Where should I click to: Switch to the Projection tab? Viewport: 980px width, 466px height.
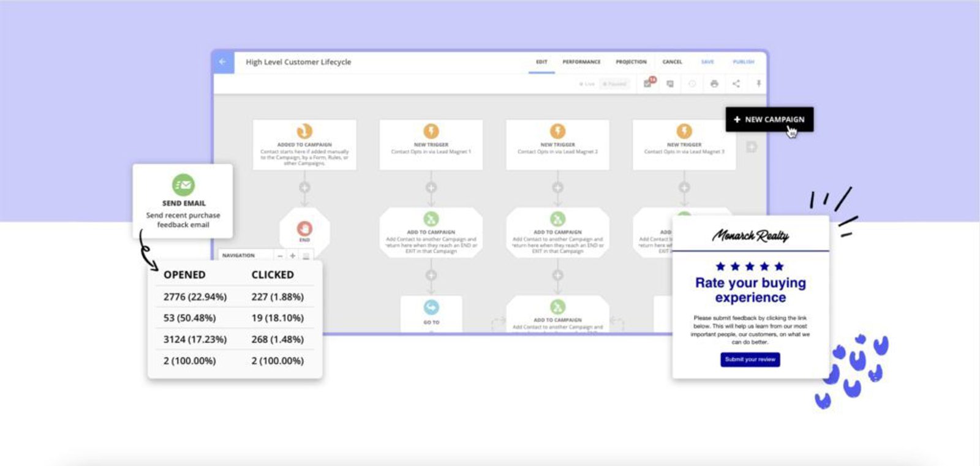631,62
